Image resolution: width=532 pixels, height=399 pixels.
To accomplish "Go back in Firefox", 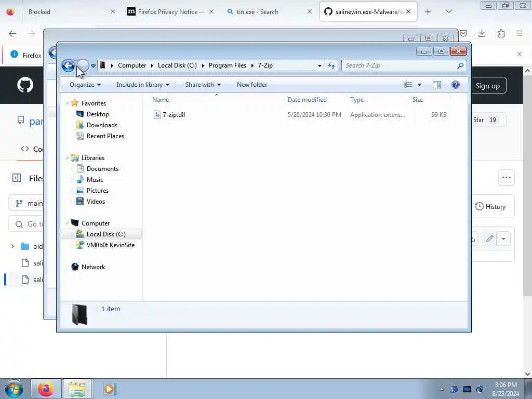I will pos(12,33).
